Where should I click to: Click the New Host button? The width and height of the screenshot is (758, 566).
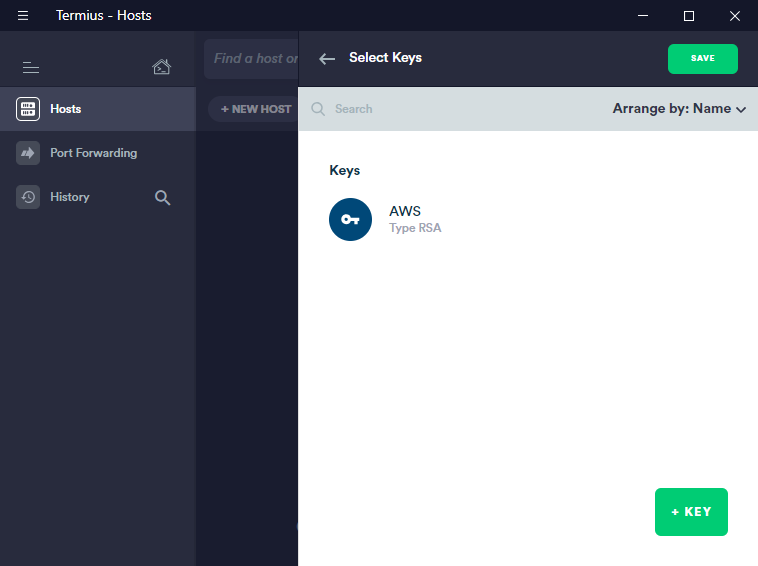[x=253, y=109]
